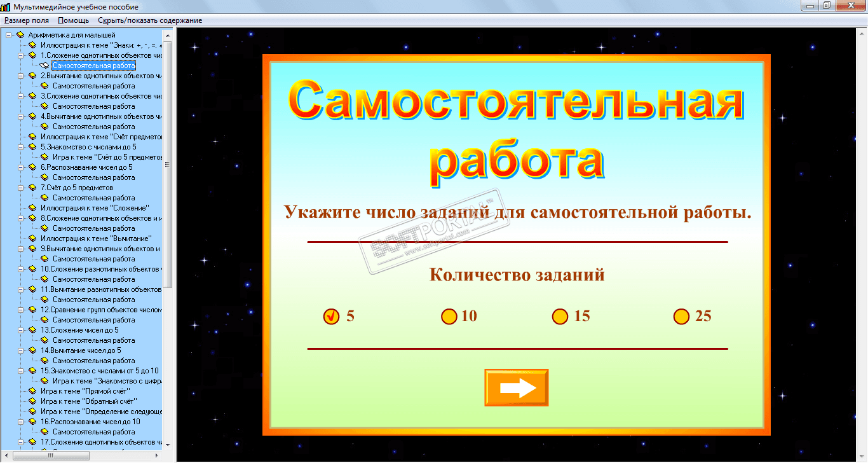Click contents tree scroll-right arrow

click(158, 456)
